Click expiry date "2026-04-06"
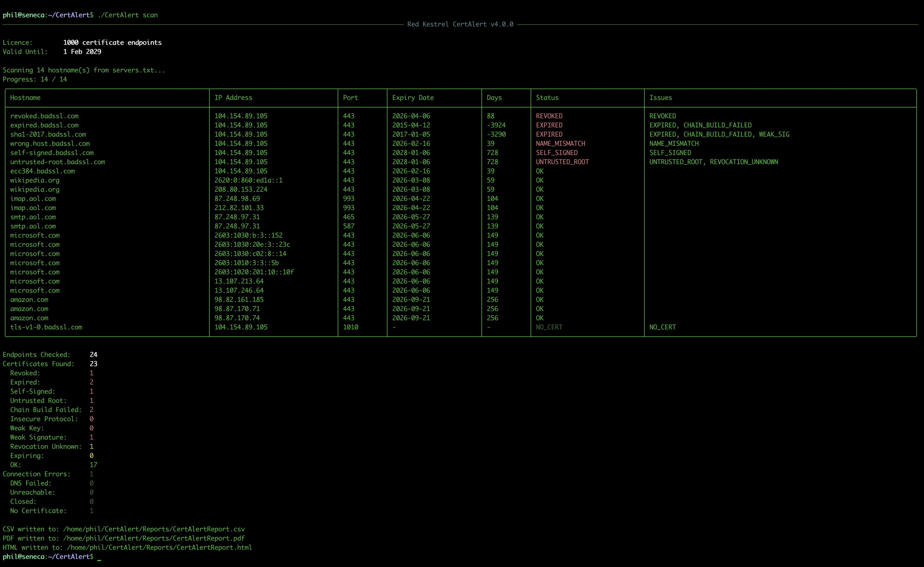The image size is (924, 567). click(411, 116)
